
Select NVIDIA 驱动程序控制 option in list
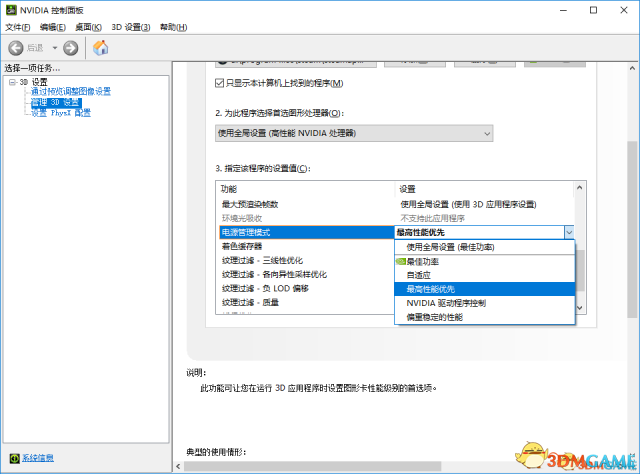446,302
